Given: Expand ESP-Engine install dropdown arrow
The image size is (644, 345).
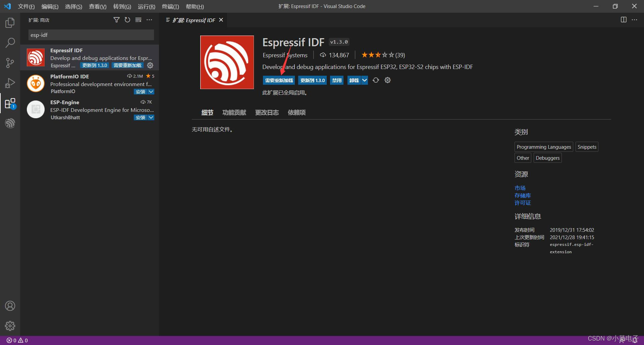Looking at the screenshot, I should [151, 117].
